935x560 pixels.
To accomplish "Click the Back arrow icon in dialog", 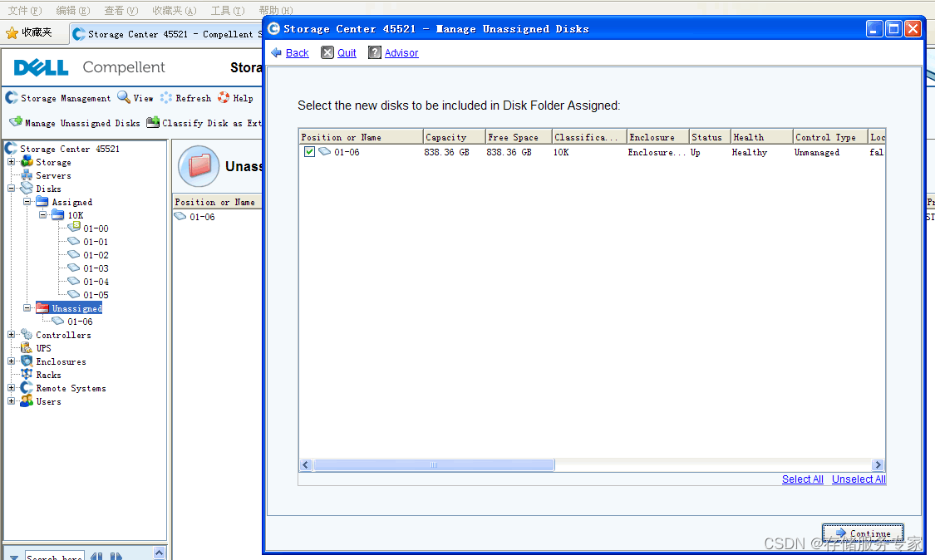I will 276,52.
